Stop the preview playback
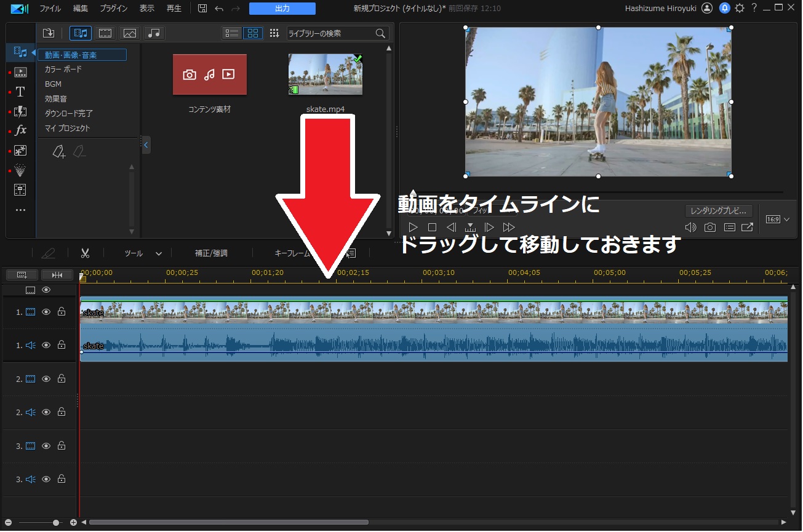 point(432,228)
